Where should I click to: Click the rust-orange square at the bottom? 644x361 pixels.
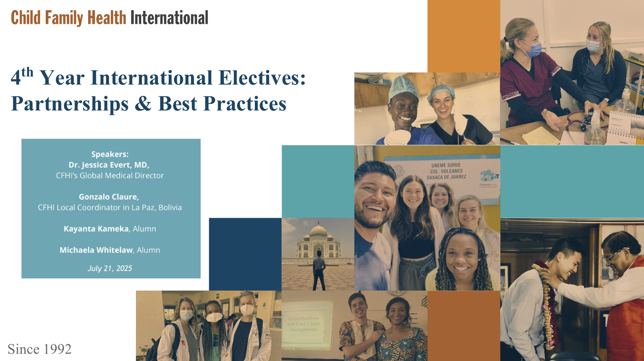click(x=464, y=326)
